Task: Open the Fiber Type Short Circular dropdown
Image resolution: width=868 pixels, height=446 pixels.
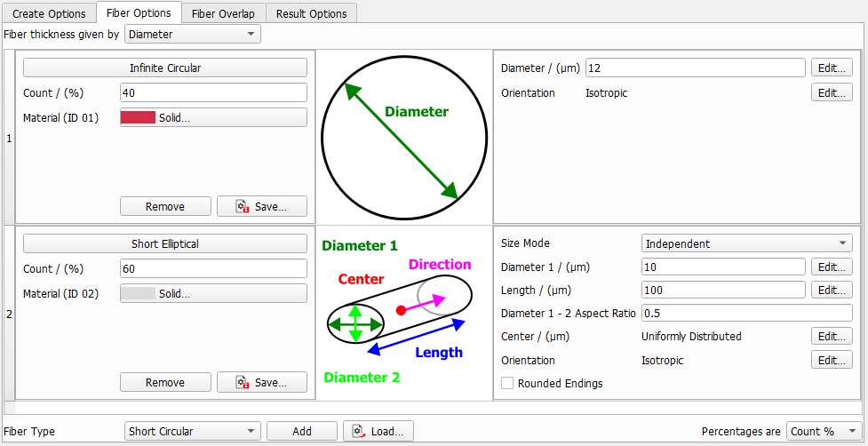Action: (x=193, y=431)
